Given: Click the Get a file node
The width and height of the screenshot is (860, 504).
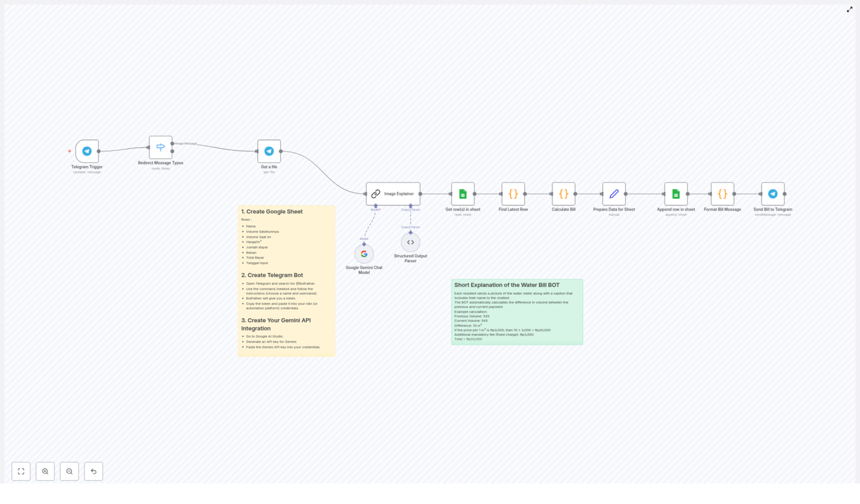Looking at the screenshot, I should point(269,151).
